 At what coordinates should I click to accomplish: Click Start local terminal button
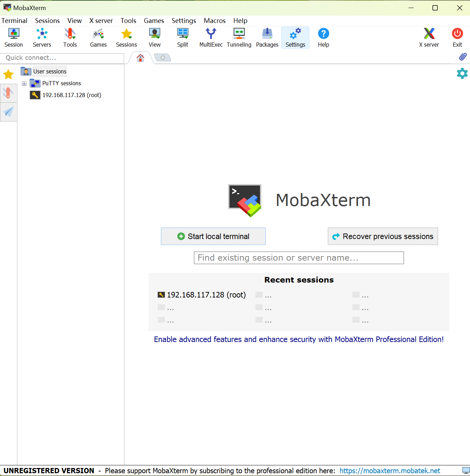(213, 236)
